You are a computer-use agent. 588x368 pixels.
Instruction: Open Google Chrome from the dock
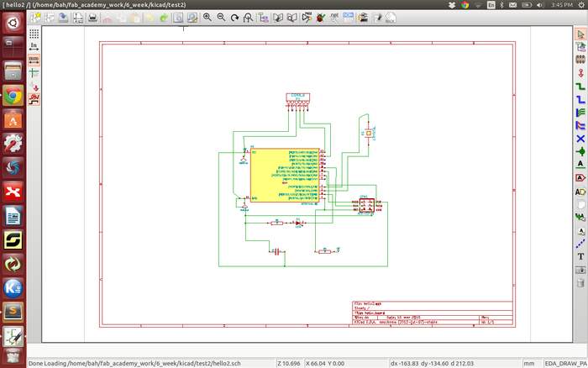(x=13, y=96)
